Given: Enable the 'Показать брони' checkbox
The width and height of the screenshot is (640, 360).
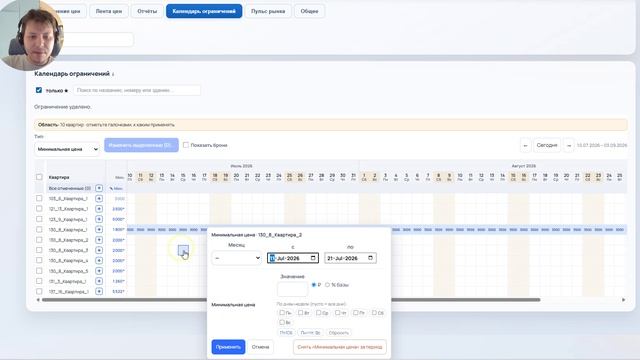Looking at the screenshot, I should coord(186,145).
